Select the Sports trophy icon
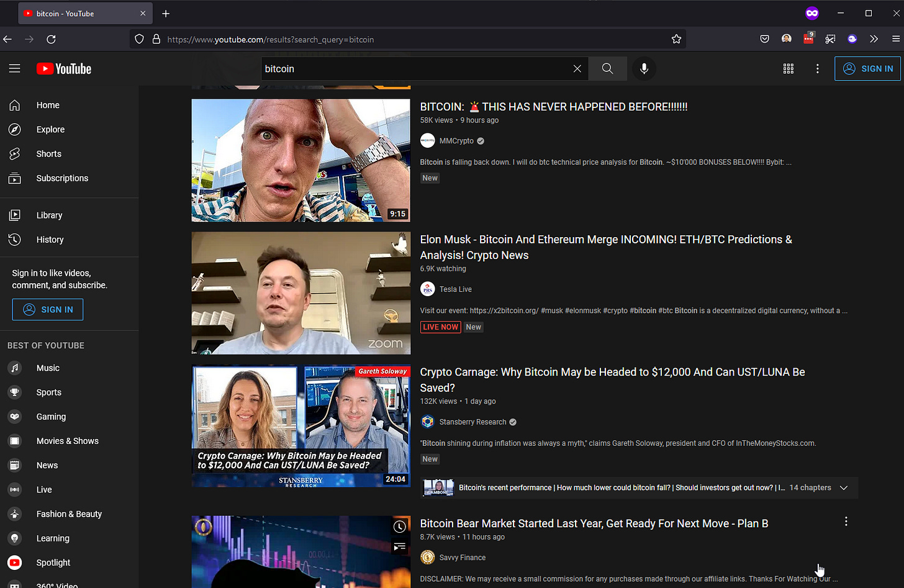904x588 pixels. 15,392
